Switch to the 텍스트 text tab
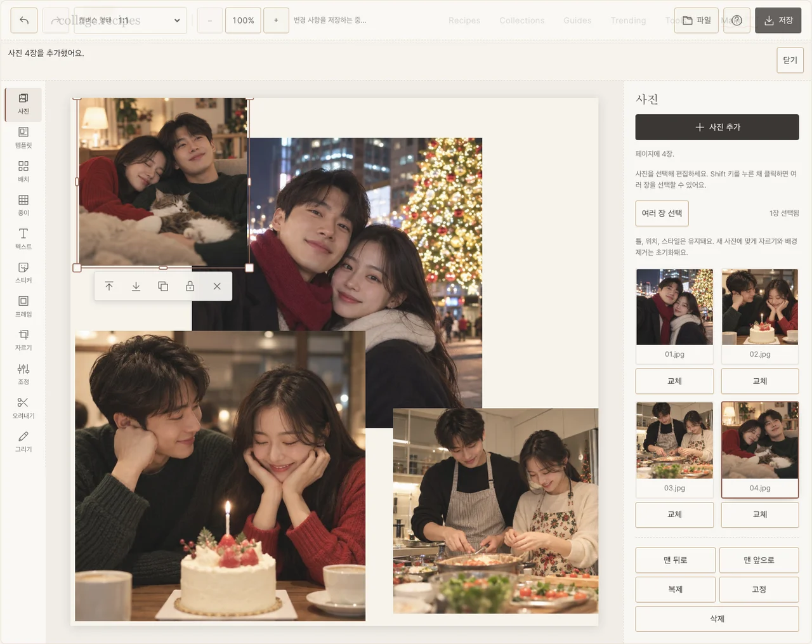Image resolution: width=812 pixels, height=644 pixels. coord(23,239)
